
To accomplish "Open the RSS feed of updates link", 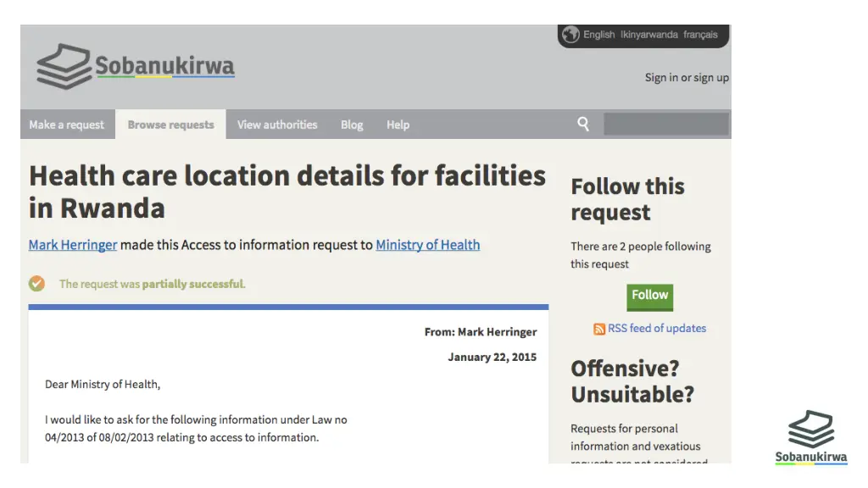I will pos(657,328).
